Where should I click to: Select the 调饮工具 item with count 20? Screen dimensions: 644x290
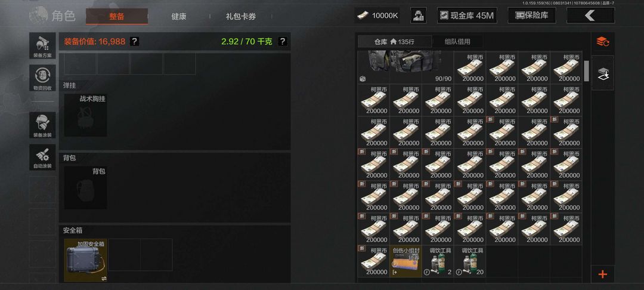(x=470, y=261)
